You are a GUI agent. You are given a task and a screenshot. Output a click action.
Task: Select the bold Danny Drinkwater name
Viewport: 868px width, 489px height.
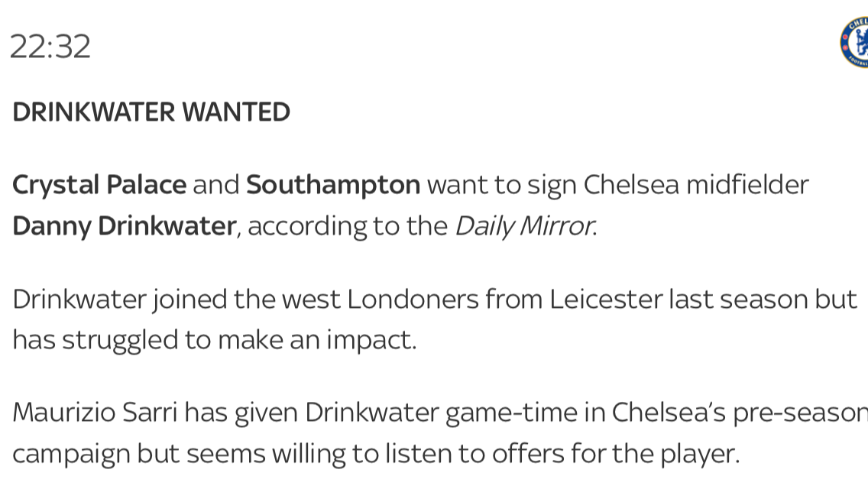tap(125, 226)
